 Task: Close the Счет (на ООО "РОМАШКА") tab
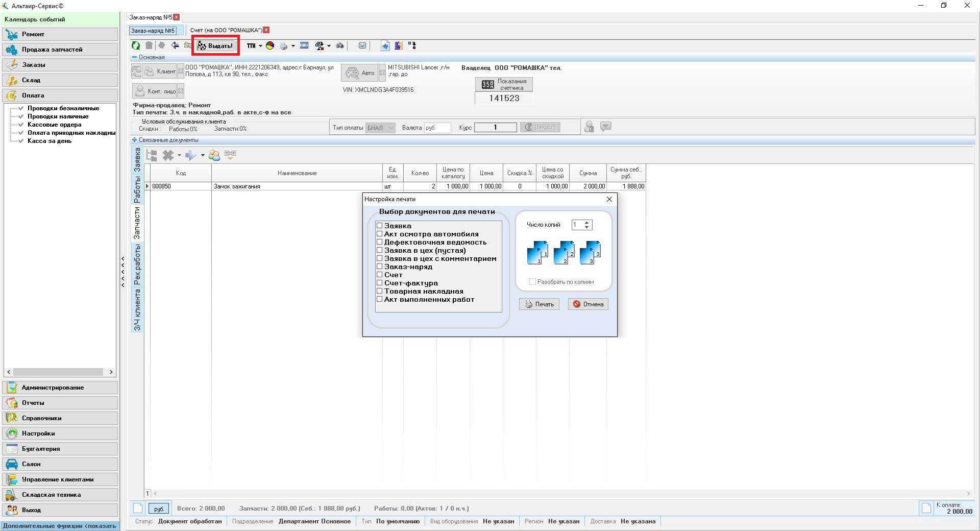pyautogui.click(x=266, y=30)
